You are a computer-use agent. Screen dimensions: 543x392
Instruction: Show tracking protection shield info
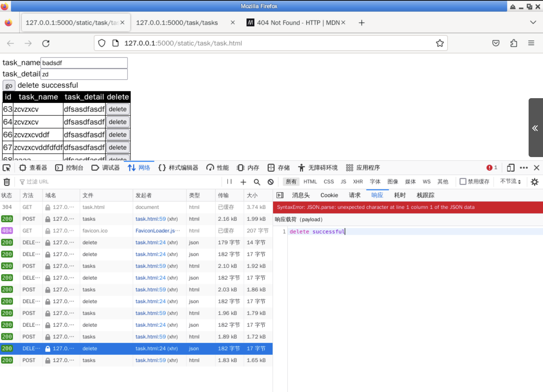pos(102,43)
